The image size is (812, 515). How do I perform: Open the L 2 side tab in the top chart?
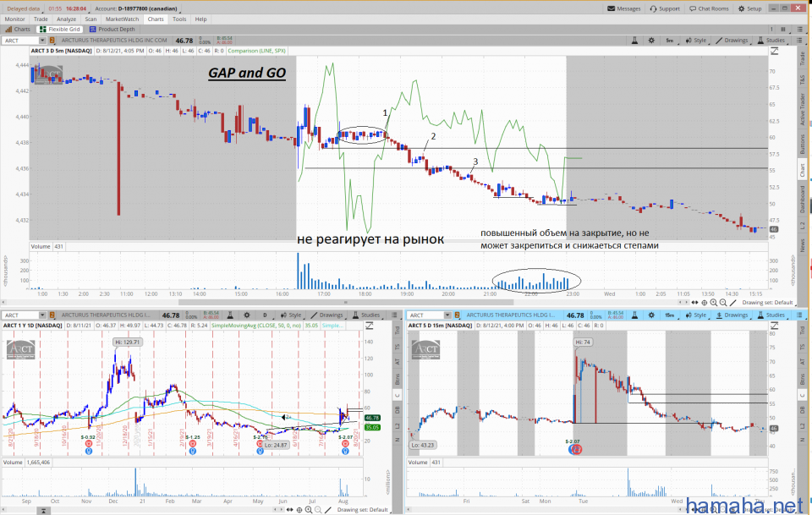802,226
